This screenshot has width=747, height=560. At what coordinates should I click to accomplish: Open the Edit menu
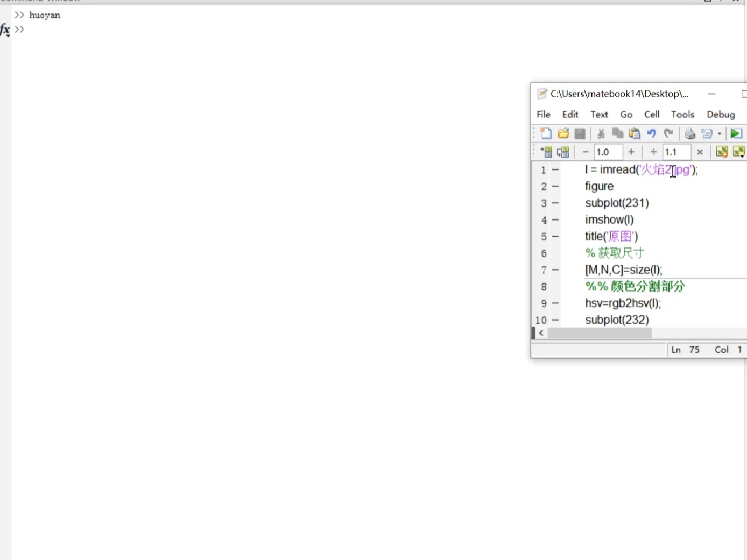pyautogui.click(x=570, y=114)
